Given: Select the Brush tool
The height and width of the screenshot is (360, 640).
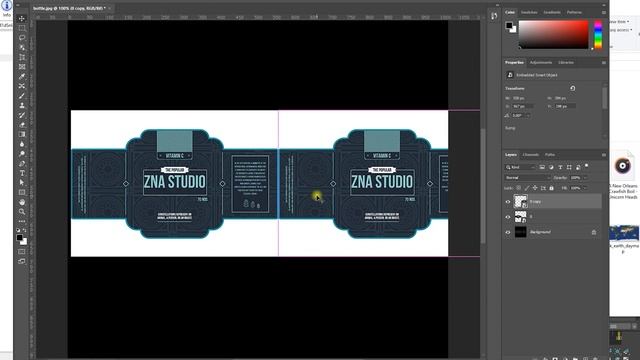Looking at the screenshot, I should click(x=22, y=96).
